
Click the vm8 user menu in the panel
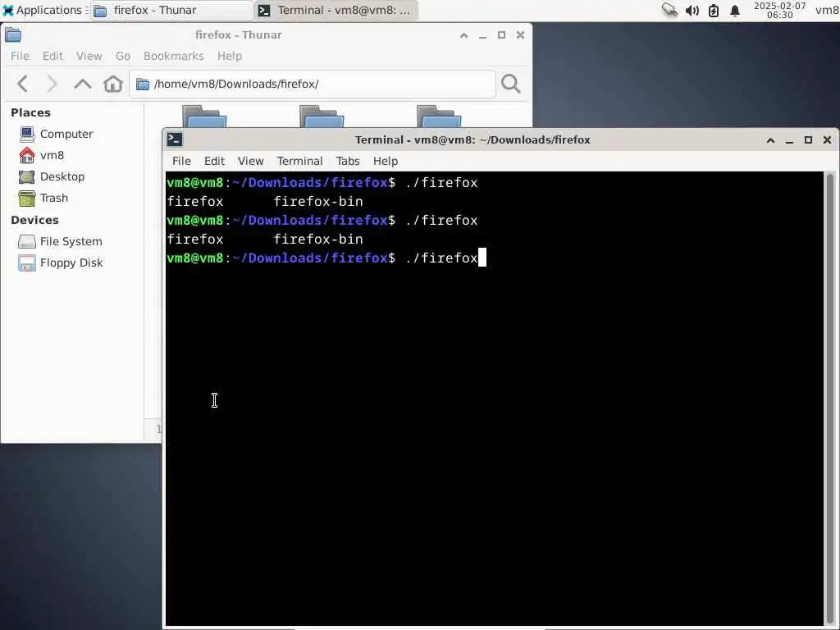[x=827, y=10]
